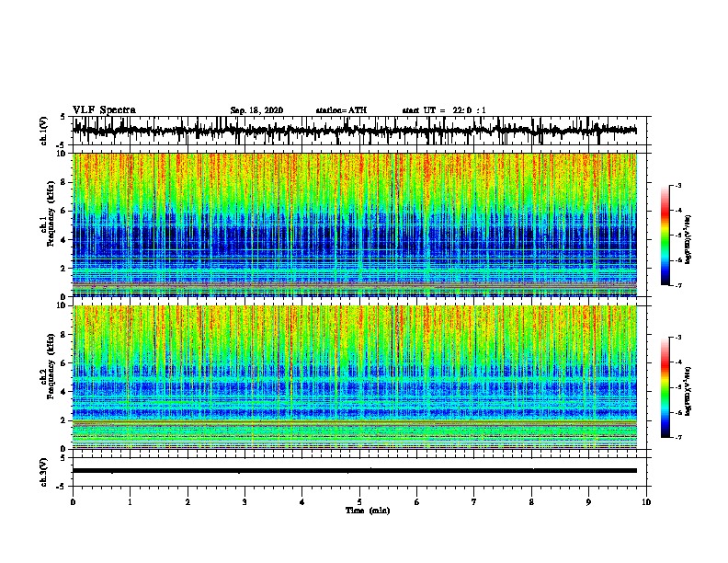Click the ch.1 colorbar log(PSD) unit label
The height and width of the screenshot is (563, 728).
(688, 239)
